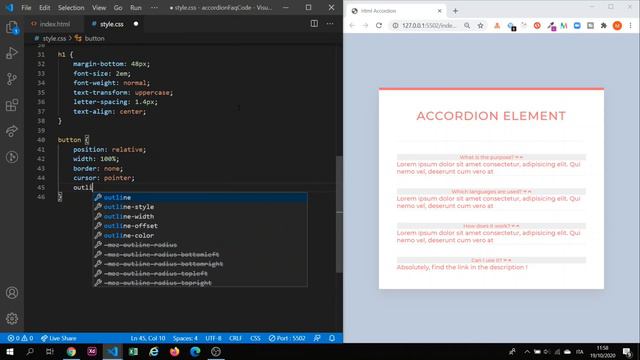Switch to style.css editor tab
Image resolution: width=640 pixels, height=360 pixels.
112,24
